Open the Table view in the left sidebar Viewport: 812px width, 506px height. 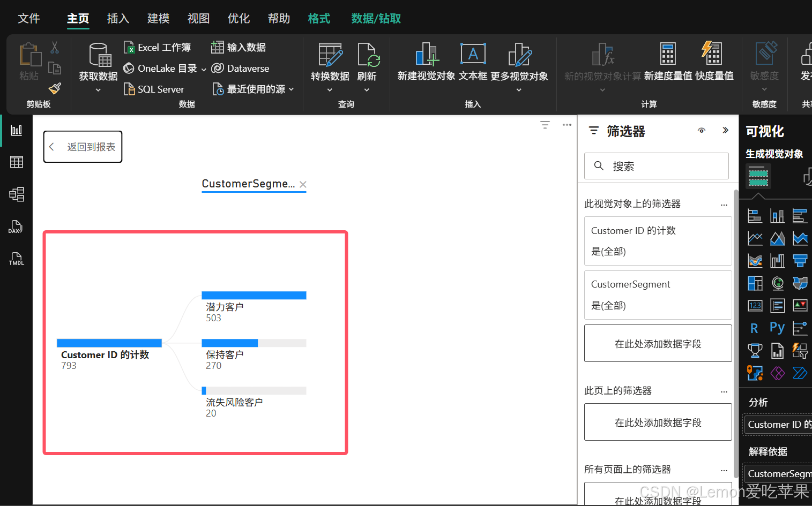tap(17, 162)
